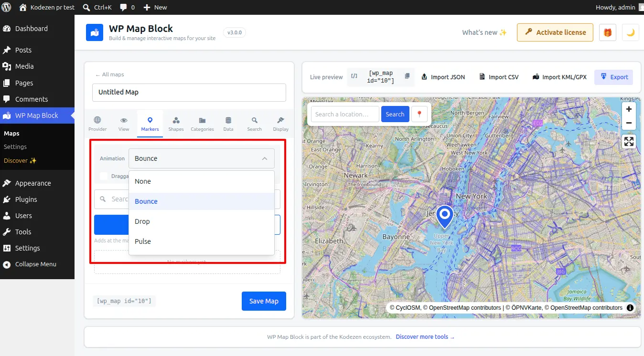Click the Import KML/GPX button

coord(559,77)
